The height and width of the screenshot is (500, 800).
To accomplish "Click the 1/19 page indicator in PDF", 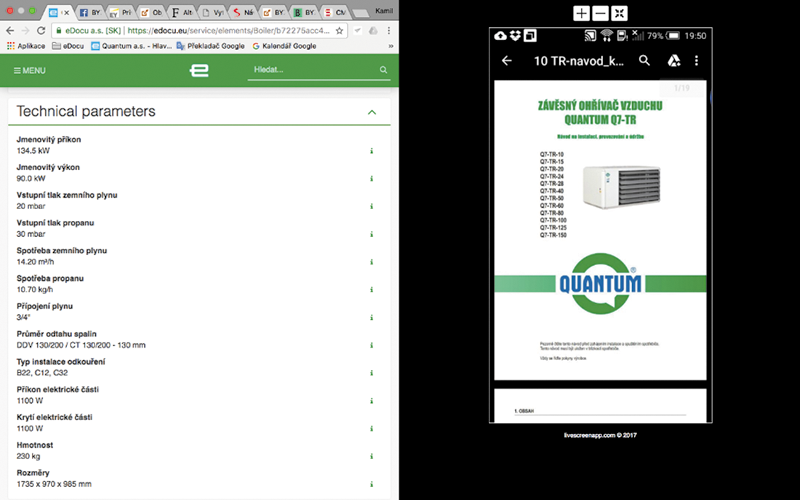I will click(x=682, y=88).
